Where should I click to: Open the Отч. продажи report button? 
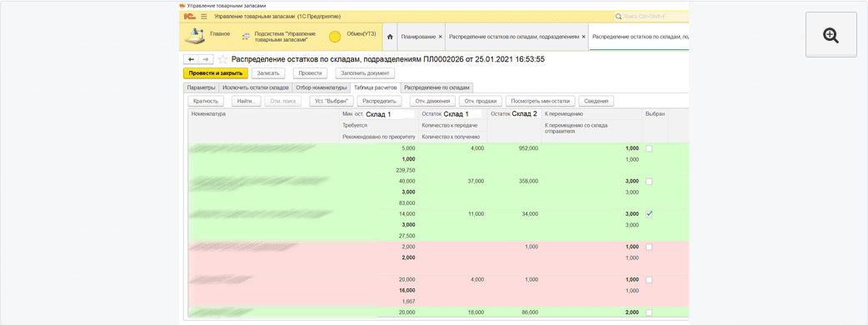tap(481, 102)
